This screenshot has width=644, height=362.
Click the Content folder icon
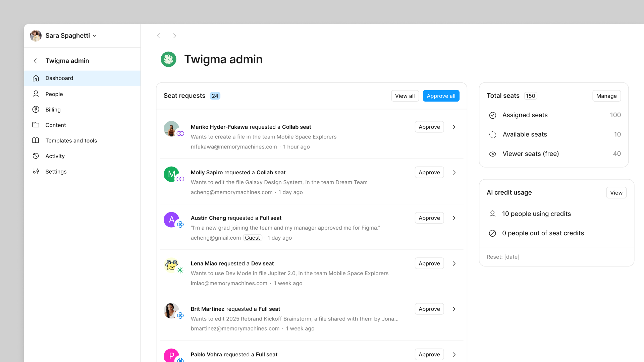[36, 125]
